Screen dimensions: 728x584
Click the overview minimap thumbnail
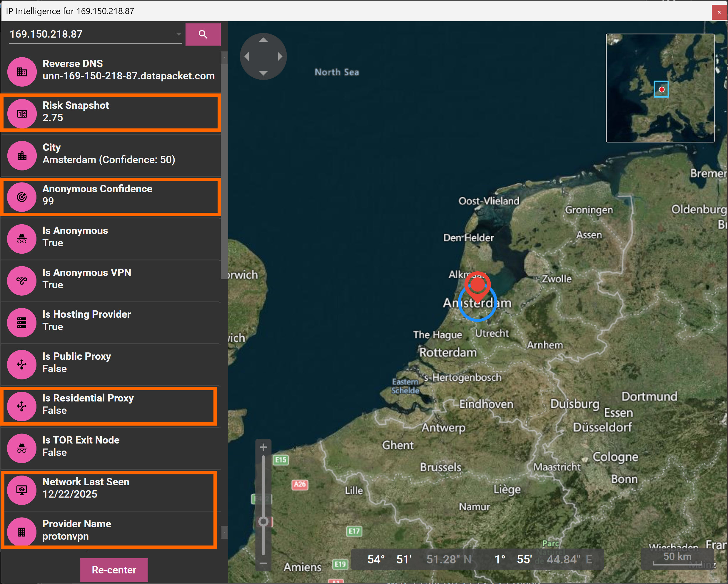pyautogui.click(x=660, y=88)
